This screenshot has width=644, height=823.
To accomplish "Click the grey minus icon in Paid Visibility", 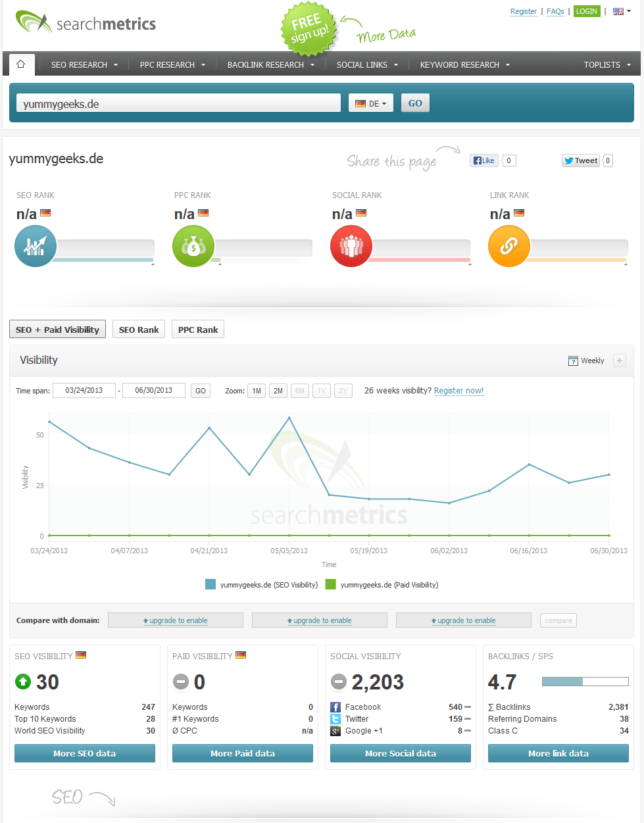I will [x=181, y=682].
